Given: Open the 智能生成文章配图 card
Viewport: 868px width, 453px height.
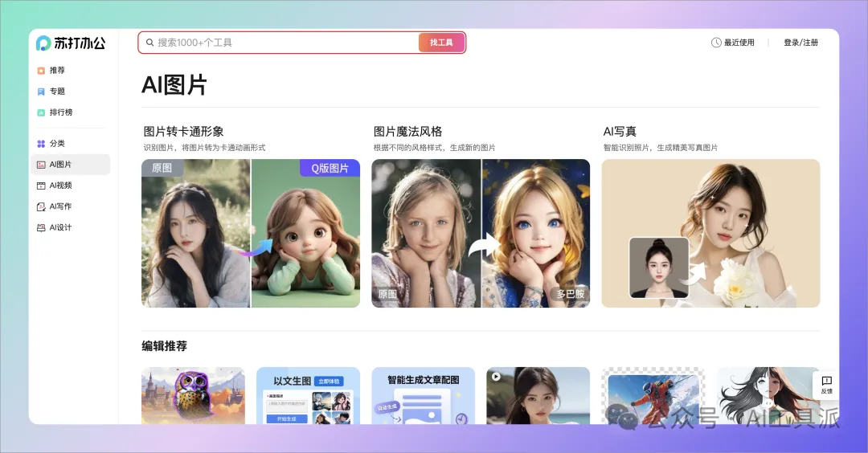Looking at the screenshot, I should point(423,395).
